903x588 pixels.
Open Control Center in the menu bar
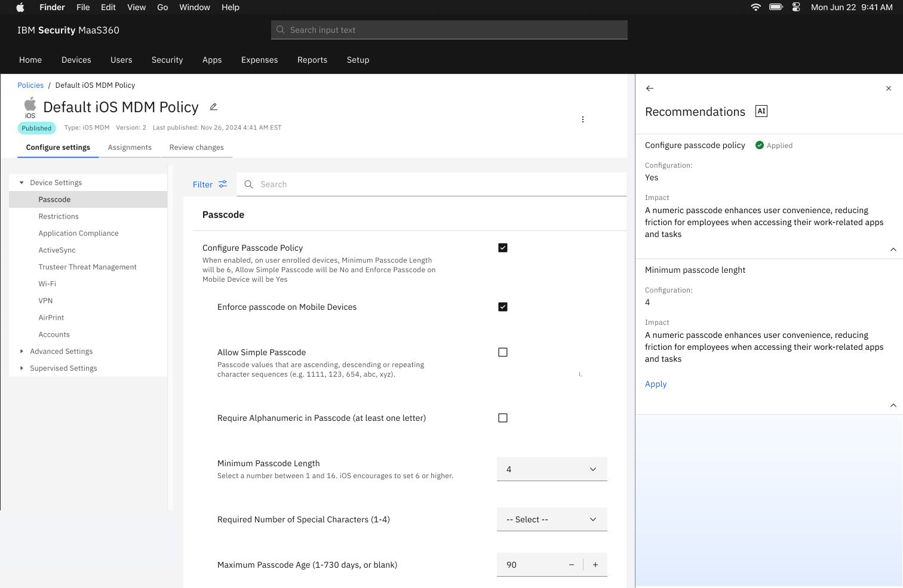coord(795,7)
